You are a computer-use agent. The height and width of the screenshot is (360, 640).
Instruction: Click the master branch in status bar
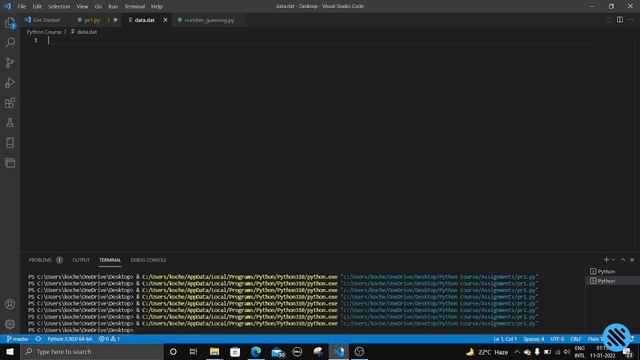18,339
